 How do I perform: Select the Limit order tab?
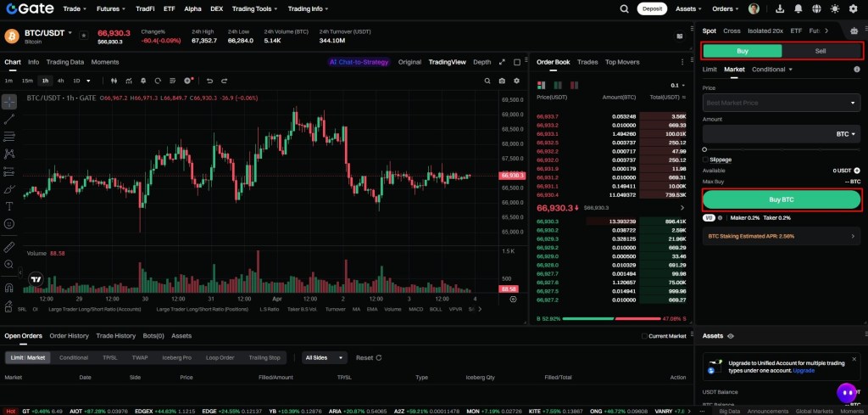[709, 70]
